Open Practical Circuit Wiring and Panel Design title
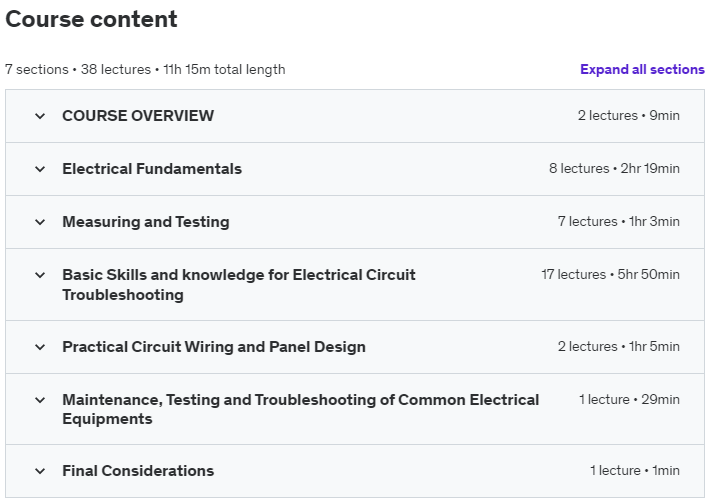Image resolution: width=705 pixels, height=498 pixels. [x=214, y=347]
